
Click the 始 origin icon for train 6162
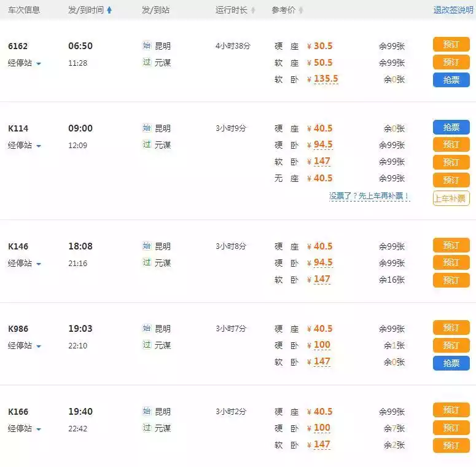pos(147,46)
